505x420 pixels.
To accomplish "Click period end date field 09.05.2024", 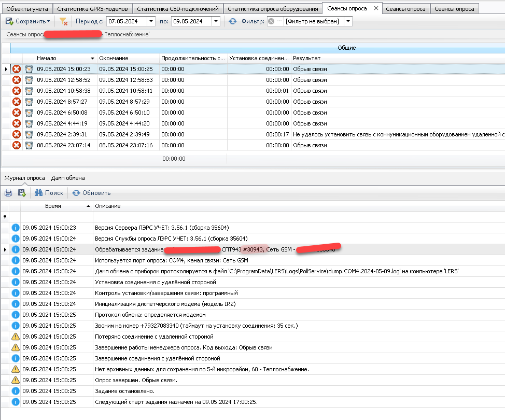I will tap(192, 22).
